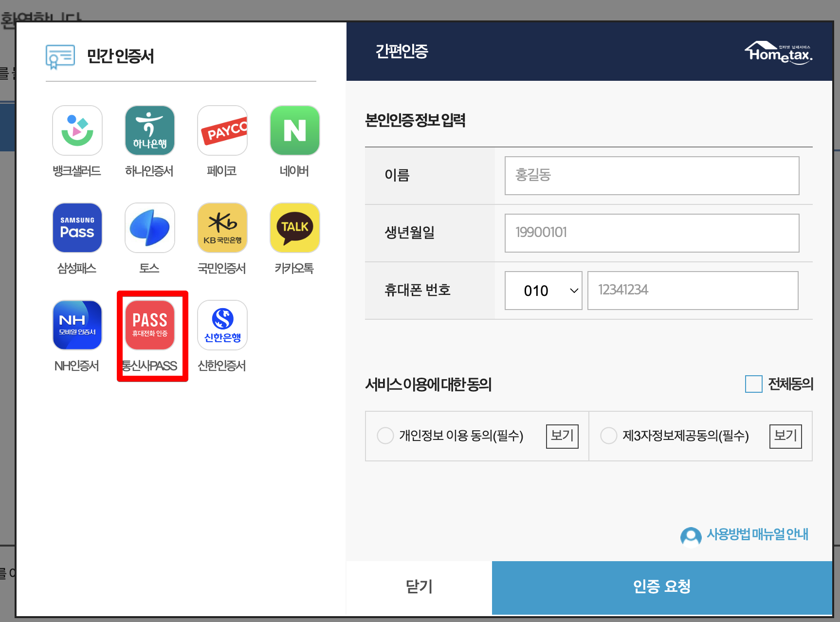Click the 민간인증서 certificate header icon

[x=60, y=56]
